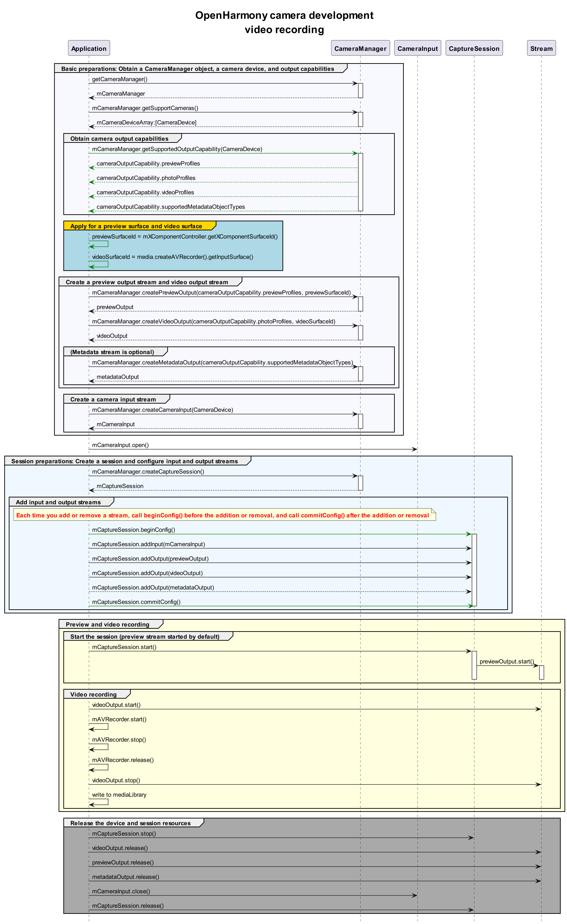
Task: Click standalone 'cameraOutputCapability.supportedMetadataObjectTypes' return label
Action: point(171,207)
